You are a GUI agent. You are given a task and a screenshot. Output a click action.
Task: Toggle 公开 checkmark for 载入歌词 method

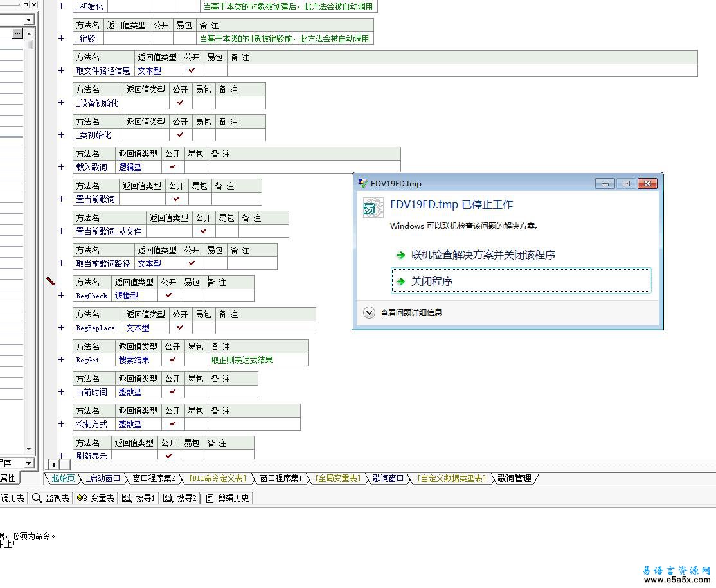coord(173,166)
